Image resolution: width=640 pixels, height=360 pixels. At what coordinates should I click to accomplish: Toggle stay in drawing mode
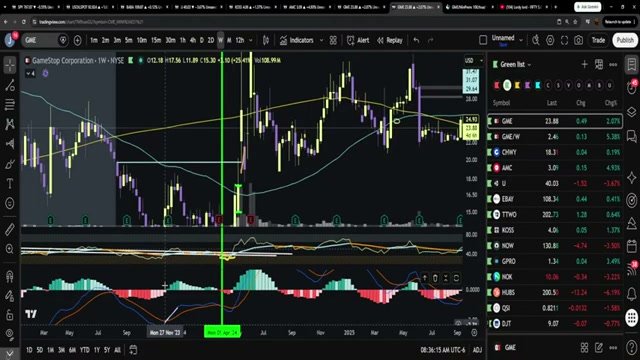[10, 296]
